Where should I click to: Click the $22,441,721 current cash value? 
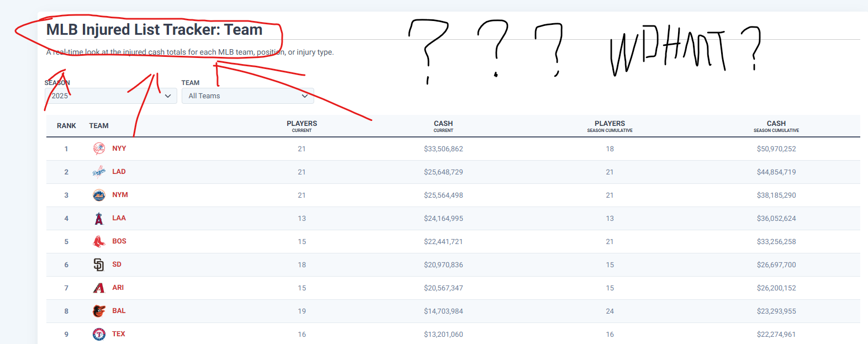tap(443, 242)
